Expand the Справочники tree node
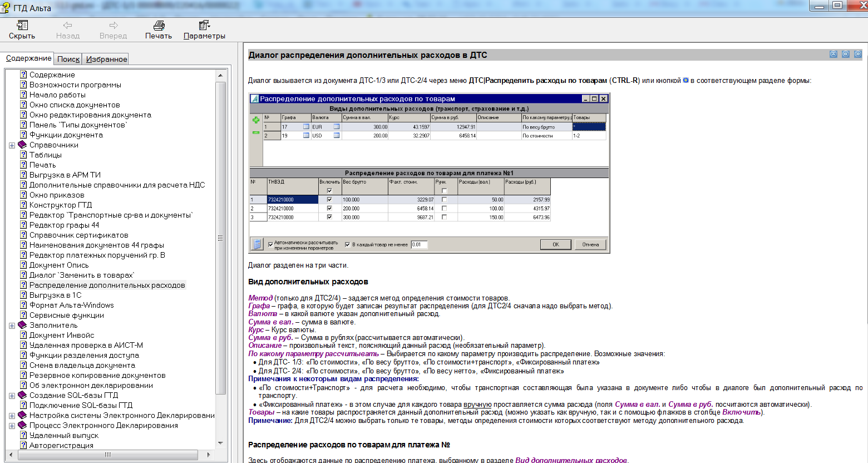868x463 pixels. [x=12, y=145]
